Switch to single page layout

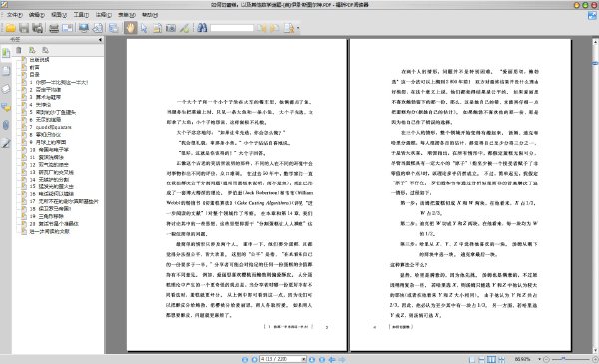pyautogui.click(x=472, y=359)
